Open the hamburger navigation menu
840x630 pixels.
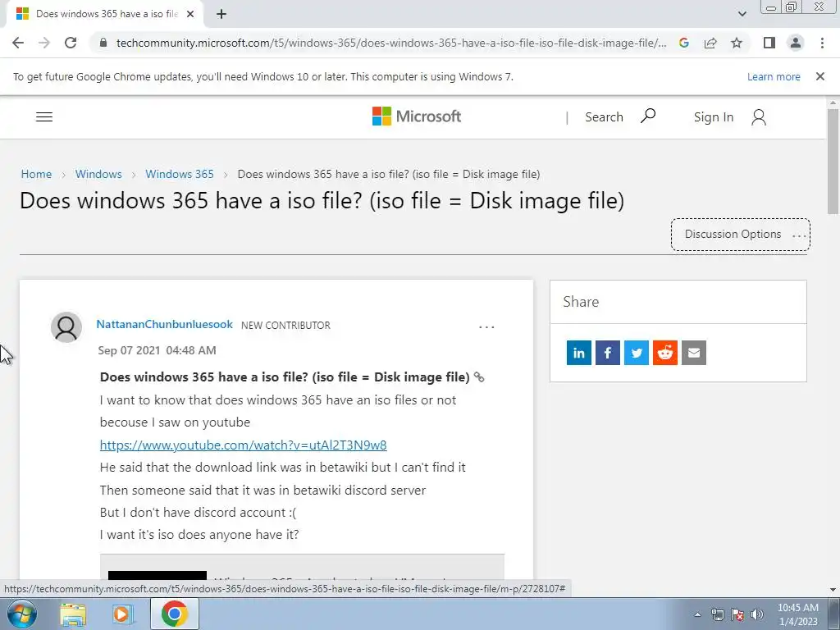click(44, 116)
